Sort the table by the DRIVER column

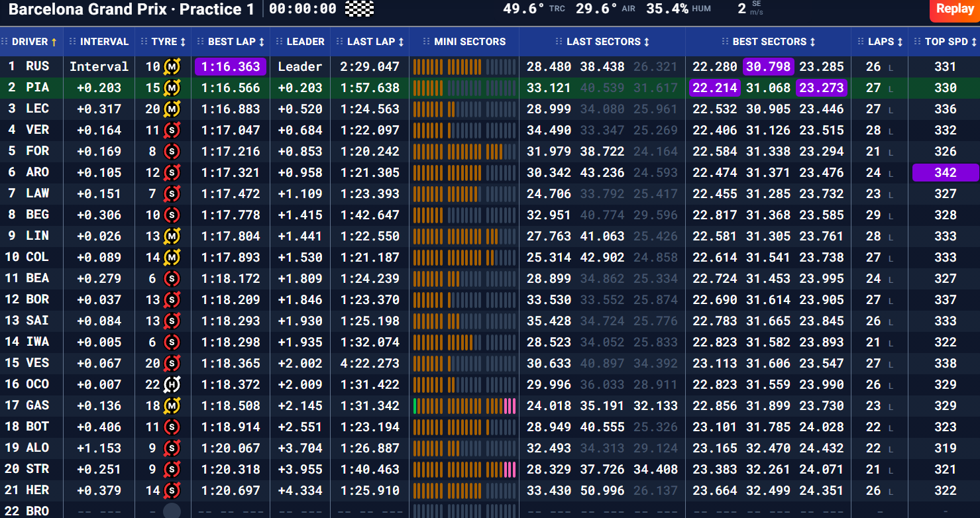[34, 41]
